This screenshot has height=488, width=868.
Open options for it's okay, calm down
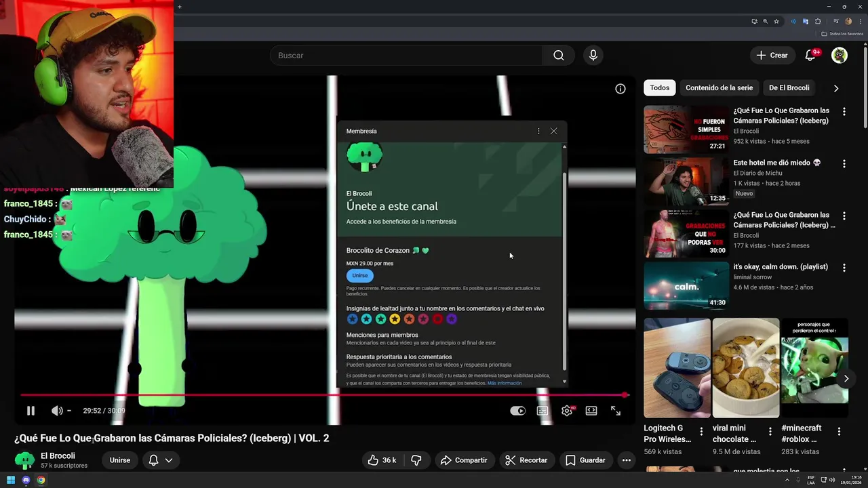(844, 268)
